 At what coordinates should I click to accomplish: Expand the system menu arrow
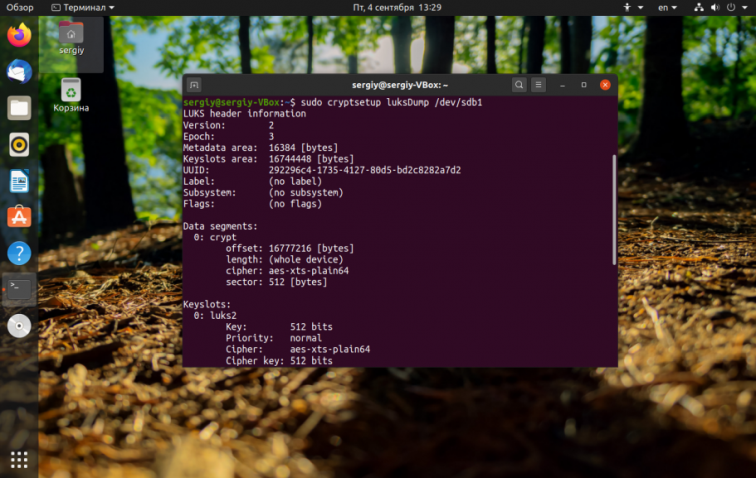(x=744, y=8)
